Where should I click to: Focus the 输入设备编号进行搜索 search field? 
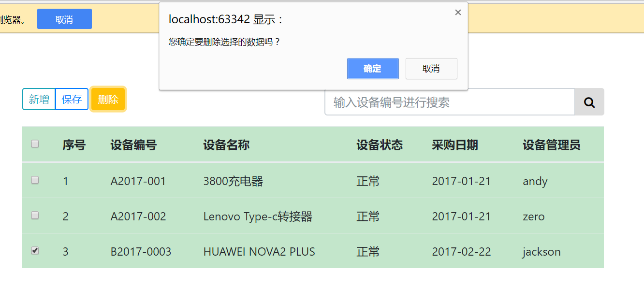point(450,102)
